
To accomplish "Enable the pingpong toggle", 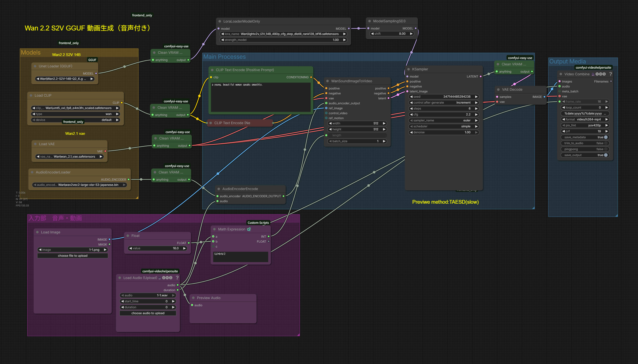I will point(606,149).
